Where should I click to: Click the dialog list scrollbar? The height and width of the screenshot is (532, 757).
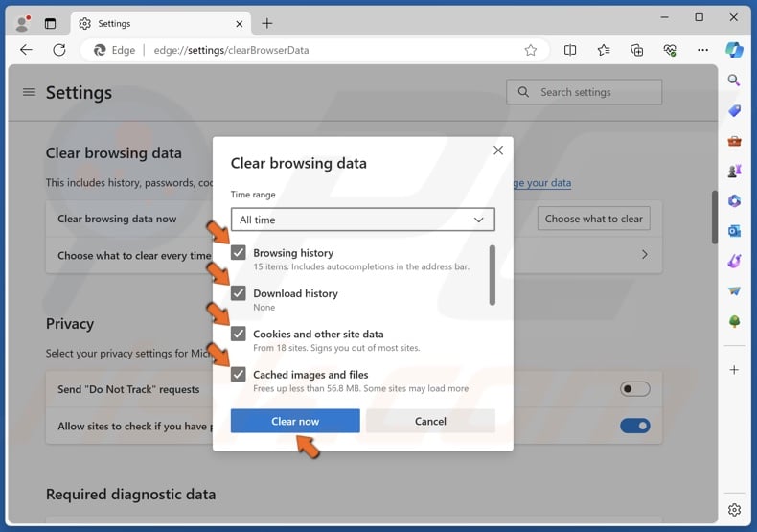click(x=492, y=275)
